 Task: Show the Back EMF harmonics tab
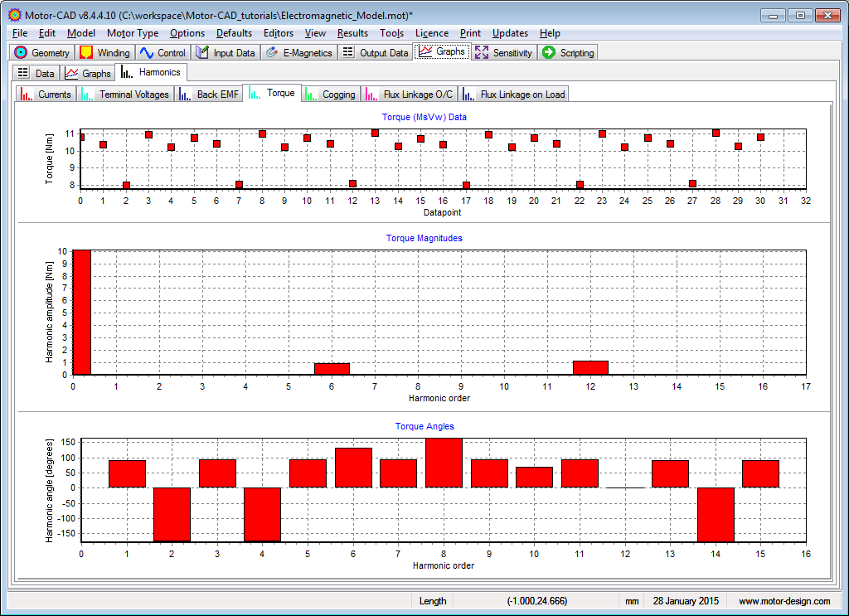tap(209, 95)
